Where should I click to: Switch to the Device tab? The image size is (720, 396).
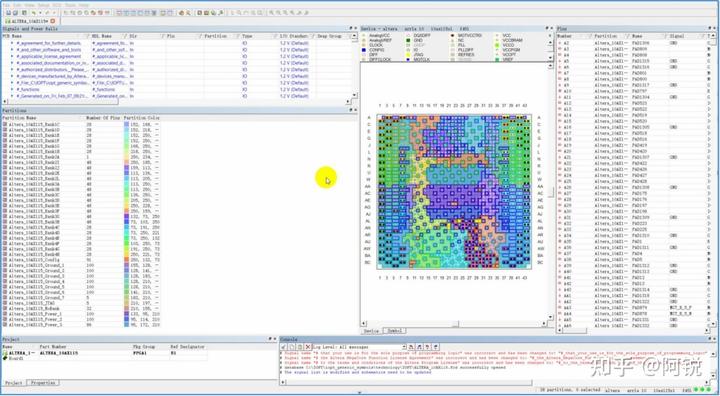(x=371, y=331)
